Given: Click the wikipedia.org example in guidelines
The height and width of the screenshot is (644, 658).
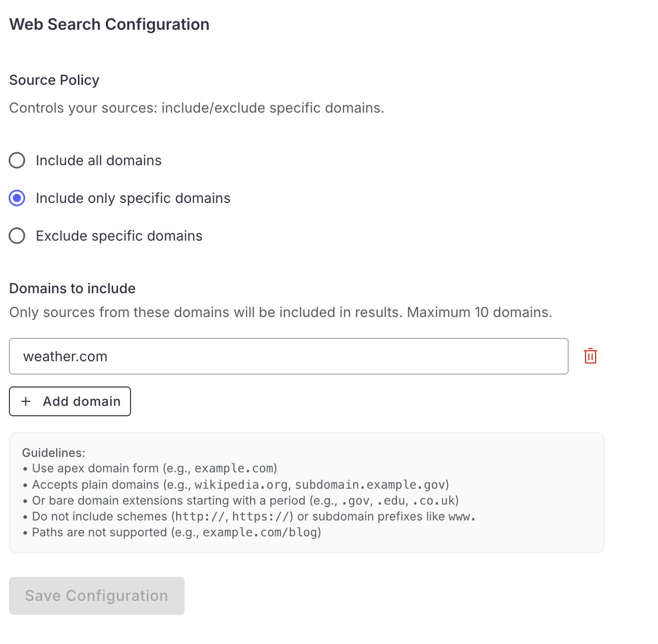Looking at the screenshot, I should click(x=241, y=484).
